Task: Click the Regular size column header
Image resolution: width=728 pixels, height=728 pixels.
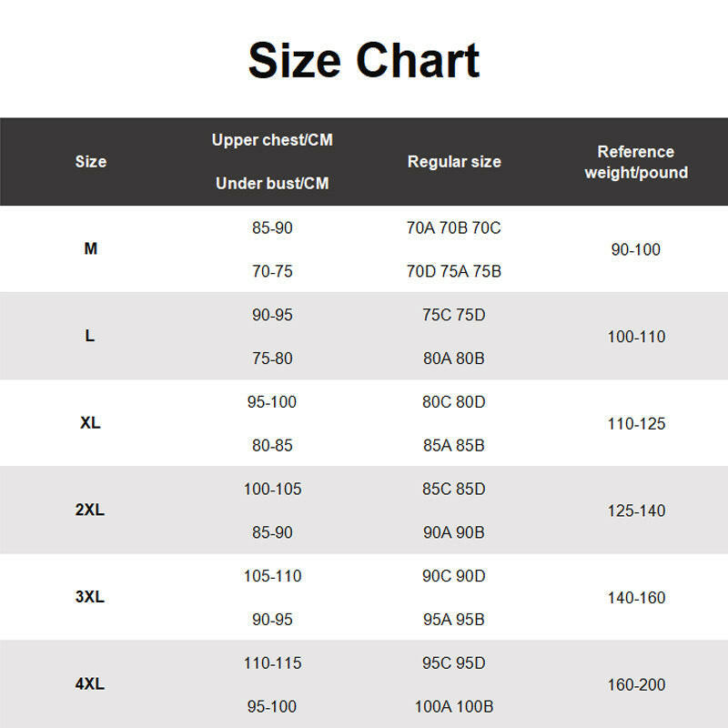Action: (x=454, y=162)
